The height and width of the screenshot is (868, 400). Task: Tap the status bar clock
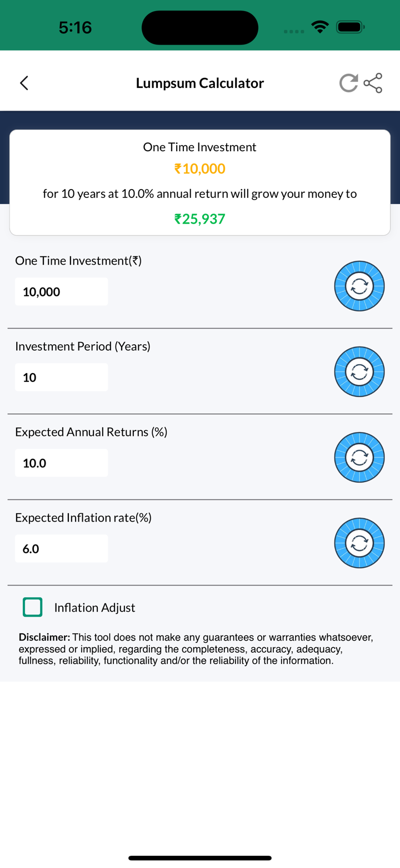(75, 27)
